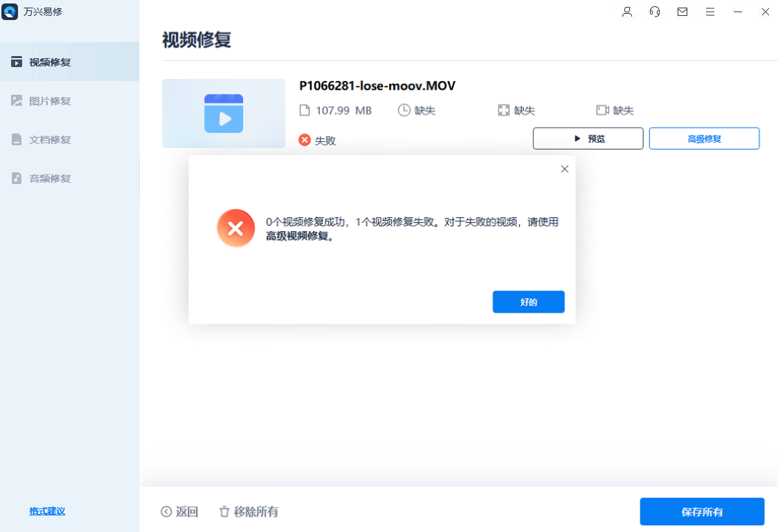Open the 格式建议 link
This screenshot has width=778, height=532.
[x=46, y=511]
